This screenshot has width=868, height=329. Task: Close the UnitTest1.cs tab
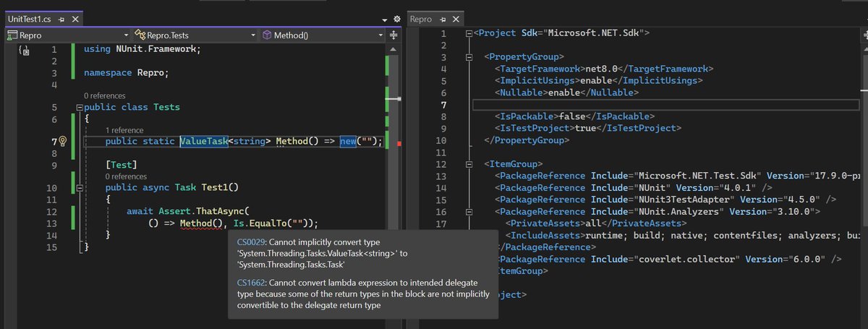coord(77,19)
